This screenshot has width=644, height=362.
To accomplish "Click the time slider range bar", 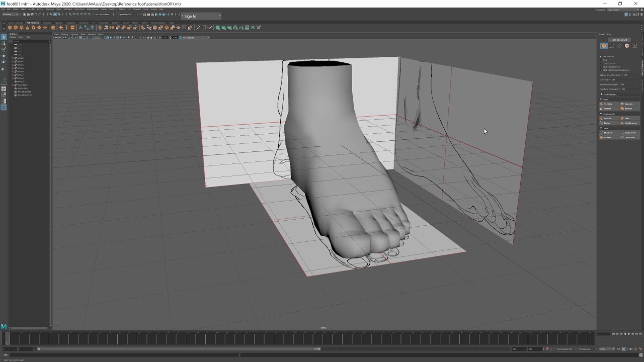I will click(x=179, y=349).
